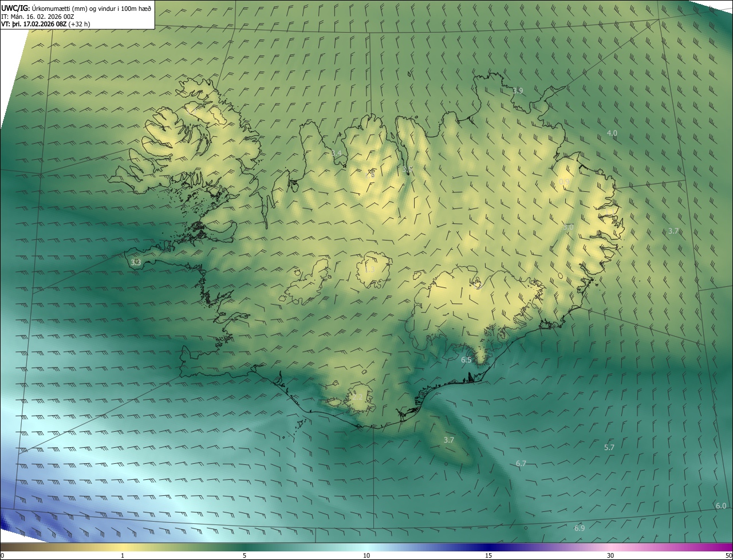The height and width of the screenshot is (560, 733).
Task: Pick the 15 tick on the color scale
Action: [488, 555]
